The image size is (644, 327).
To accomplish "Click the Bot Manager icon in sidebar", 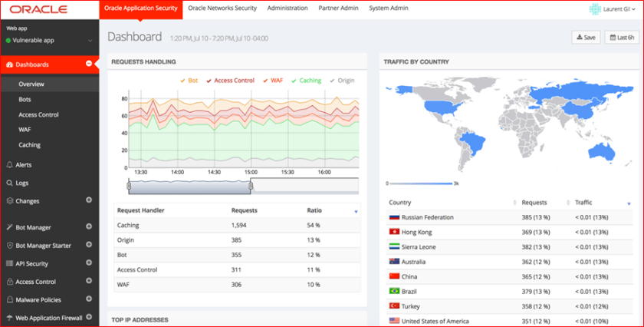I will (9, 227).
